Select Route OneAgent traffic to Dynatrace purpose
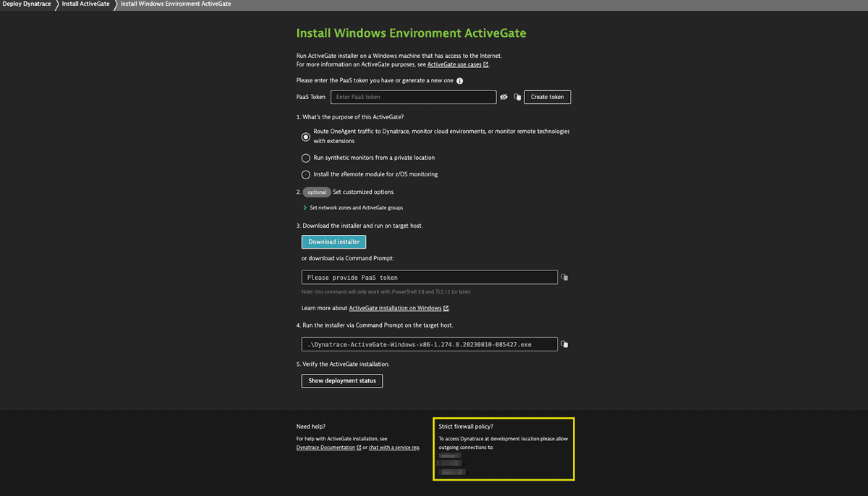This screenshot has width=868, height=496. coord(305,136)
